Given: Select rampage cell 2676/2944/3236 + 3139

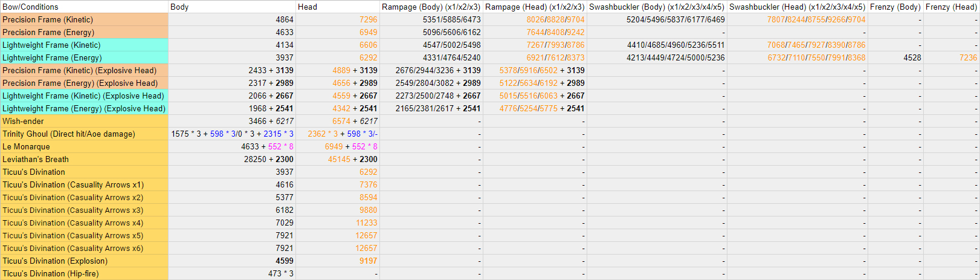Looking at the screenshot, I should [x=431, y=70].
